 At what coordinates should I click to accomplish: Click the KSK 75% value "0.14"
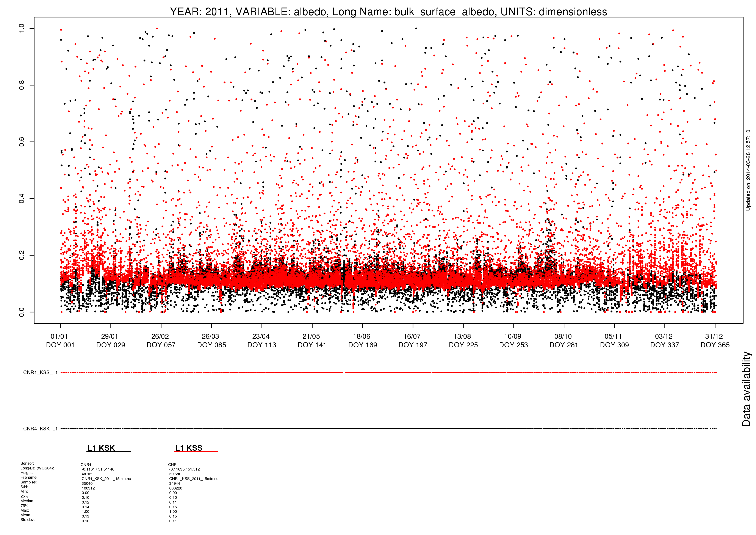tap(86, 507)
